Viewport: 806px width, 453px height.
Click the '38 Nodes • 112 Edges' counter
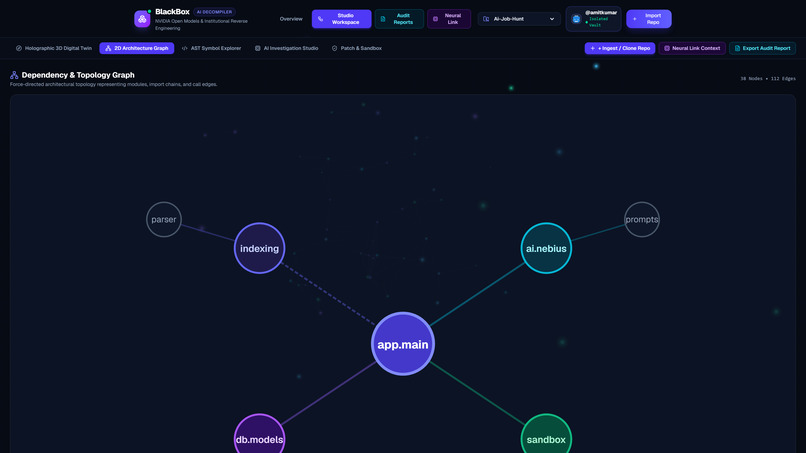tap(767, 79)
